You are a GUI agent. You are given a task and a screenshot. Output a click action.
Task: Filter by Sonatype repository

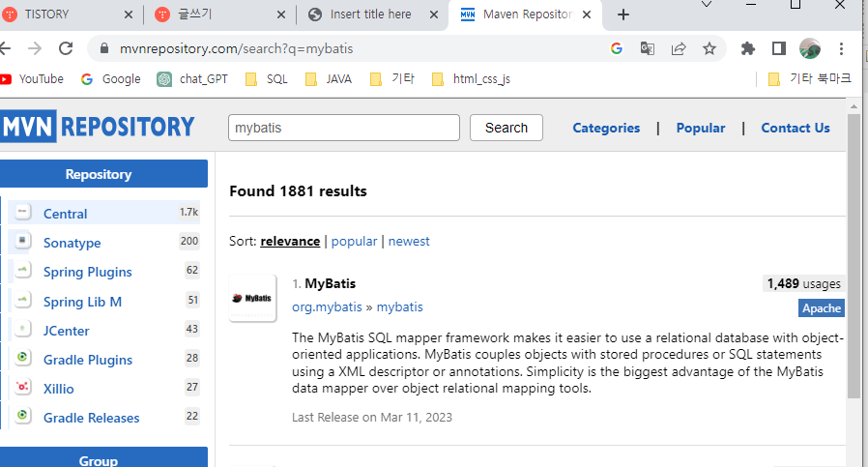72,243
